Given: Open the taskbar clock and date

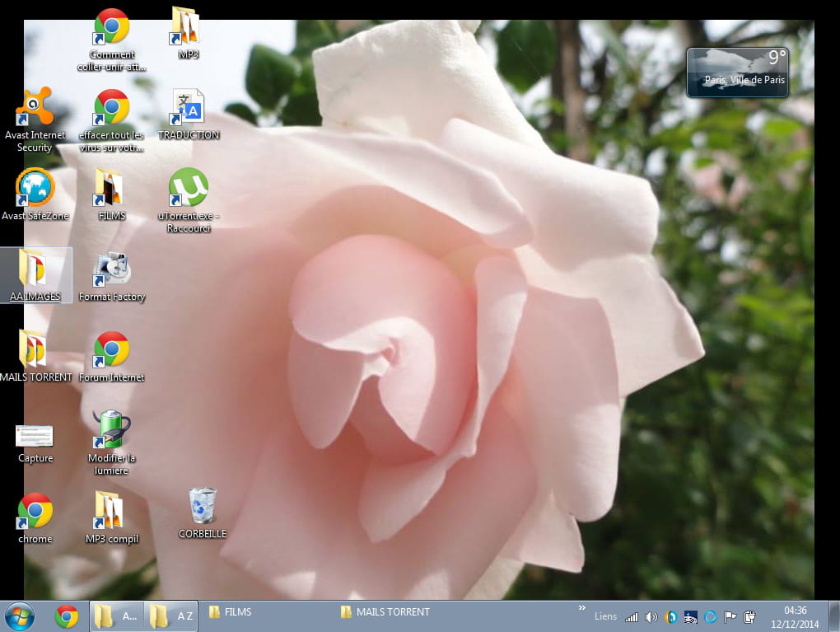Looking at the screenshot, I should [795, 616].
